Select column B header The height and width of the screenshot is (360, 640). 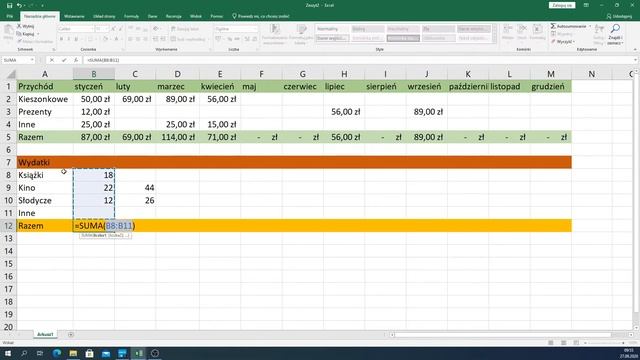[94, 74]
